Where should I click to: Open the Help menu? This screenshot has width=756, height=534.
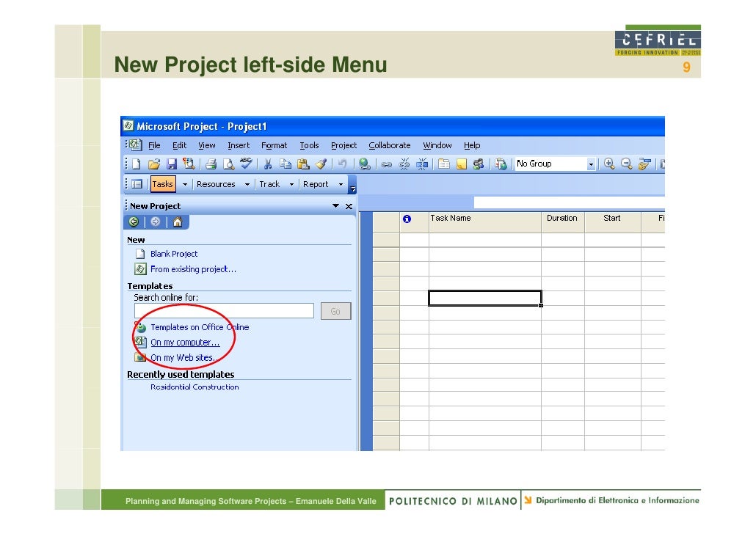coord(472,145)
